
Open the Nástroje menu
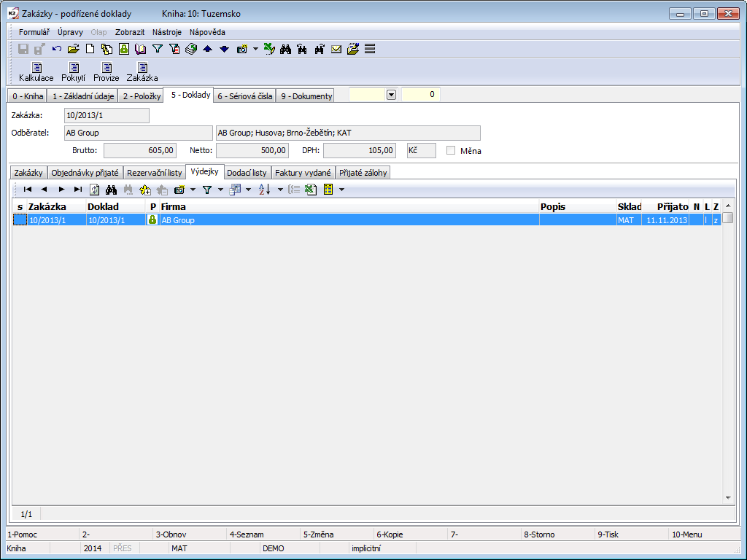(167, 32)
